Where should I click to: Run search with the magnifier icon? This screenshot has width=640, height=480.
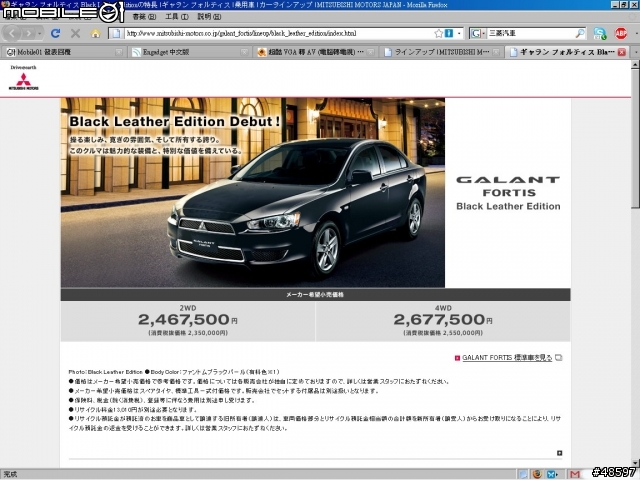coord(580,33)
